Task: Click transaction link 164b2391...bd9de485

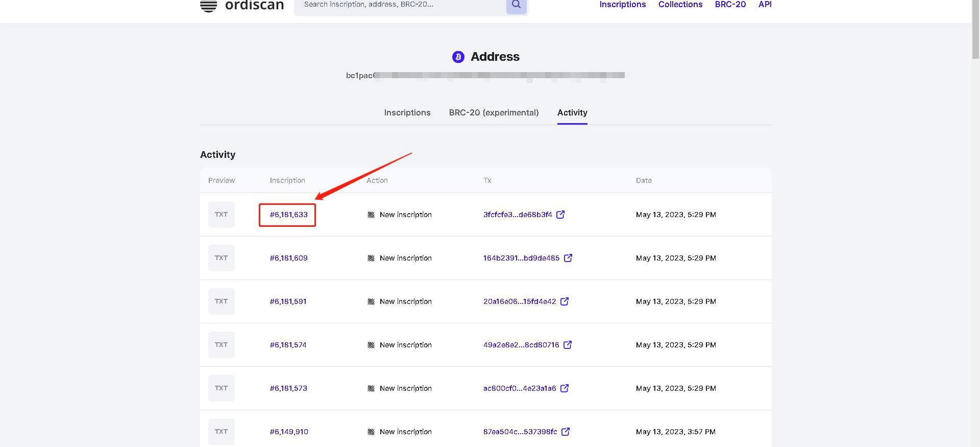Action: [521, 258]
